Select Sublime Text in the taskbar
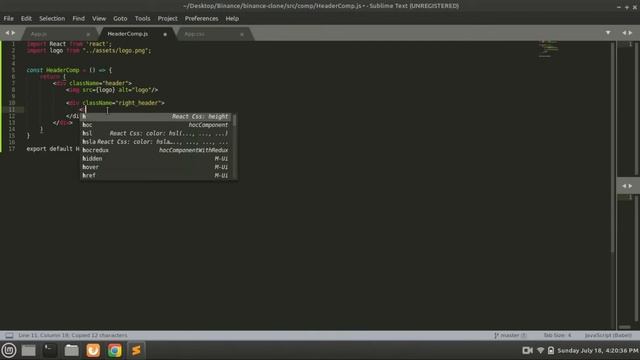The image size is (640, 360). [x=136, y=350]
